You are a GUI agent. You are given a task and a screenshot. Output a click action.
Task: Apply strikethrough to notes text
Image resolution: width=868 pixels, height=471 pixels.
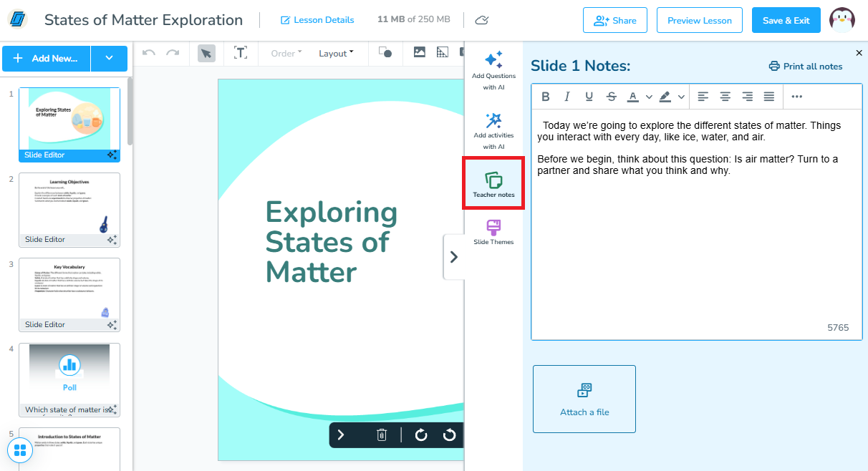point(611,97)
